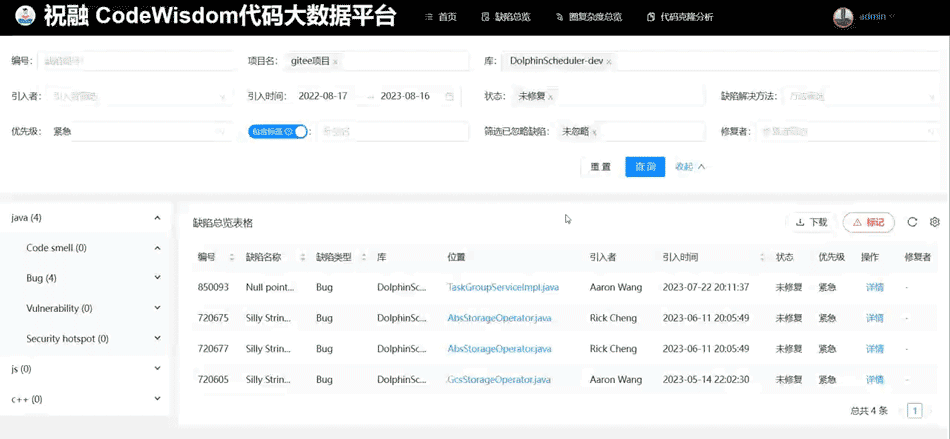Expand the c++ (0) tree node

click(x=158, y=399)
